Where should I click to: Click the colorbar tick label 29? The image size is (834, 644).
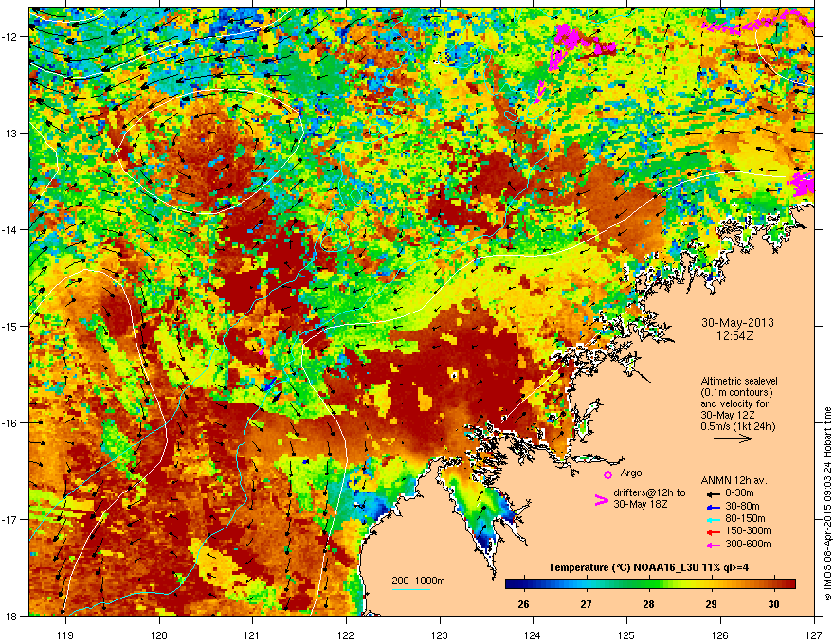point(711,604)
